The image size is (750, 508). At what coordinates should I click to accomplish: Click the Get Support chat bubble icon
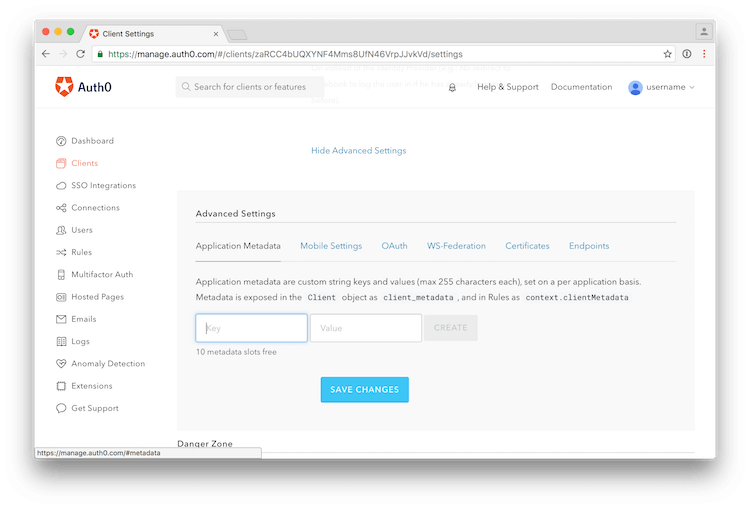pyautogui.click(x=61, y=408)
